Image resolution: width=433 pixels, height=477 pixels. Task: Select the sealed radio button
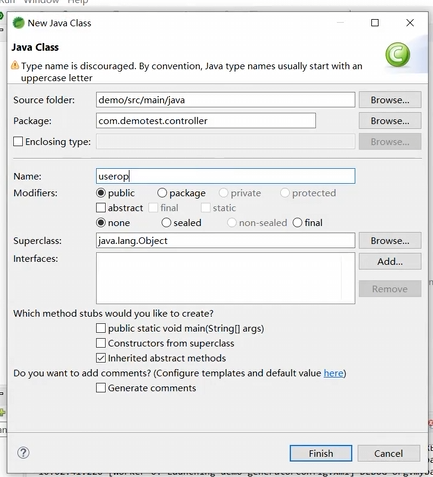tap(166, 222)
